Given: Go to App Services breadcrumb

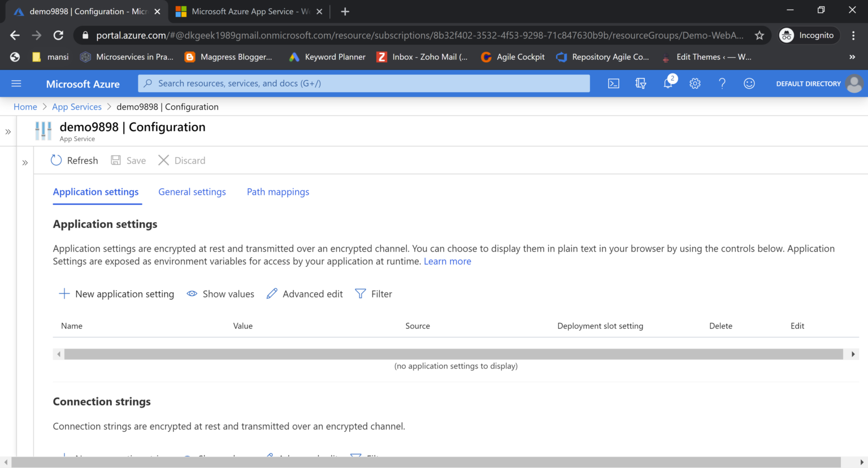Looking at the screenshot, I should click(77, 107).
